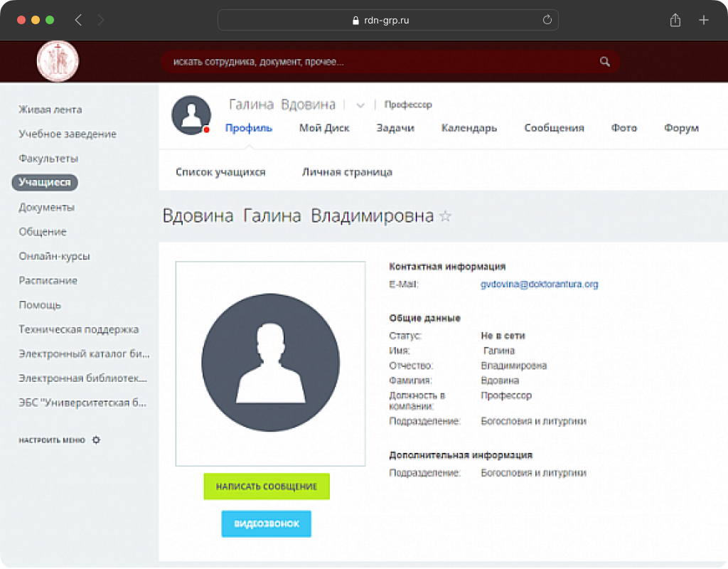Viewport: 728px width, 569px height.
Task: Reload the page with Safari refresh icon
Action: [547, 21]
